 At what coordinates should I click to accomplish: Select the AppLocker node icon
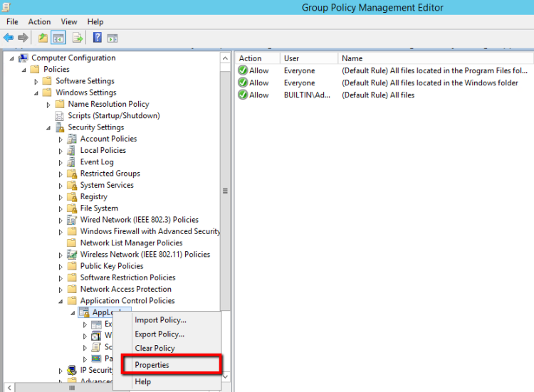click(x=83, y=313)
